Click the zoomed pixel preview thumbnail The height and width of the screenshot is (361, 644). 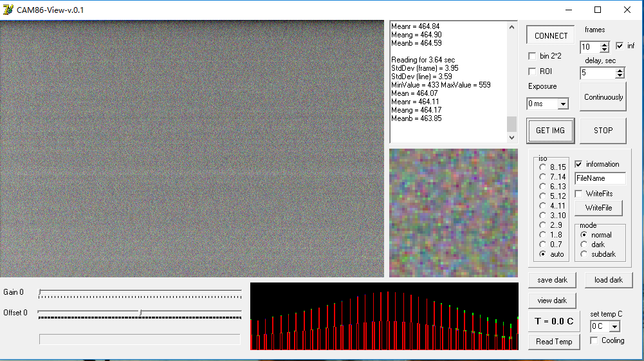[454, 213]
